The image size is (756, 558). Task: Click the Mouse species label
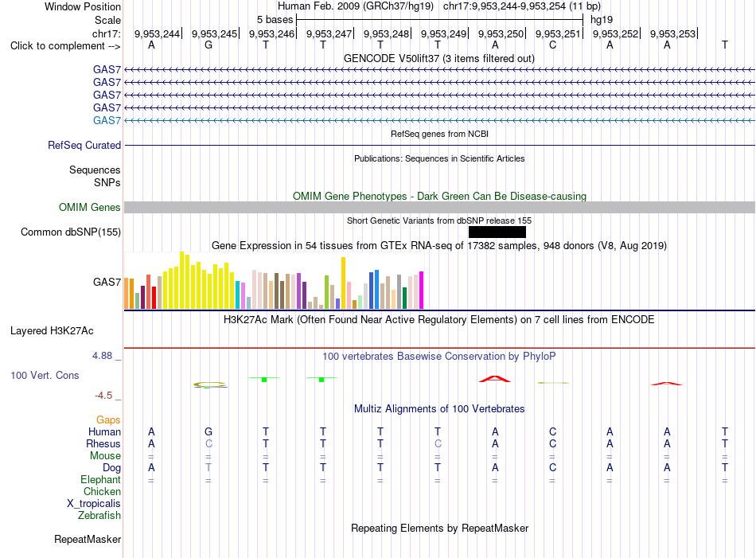(x=106, y=456)
